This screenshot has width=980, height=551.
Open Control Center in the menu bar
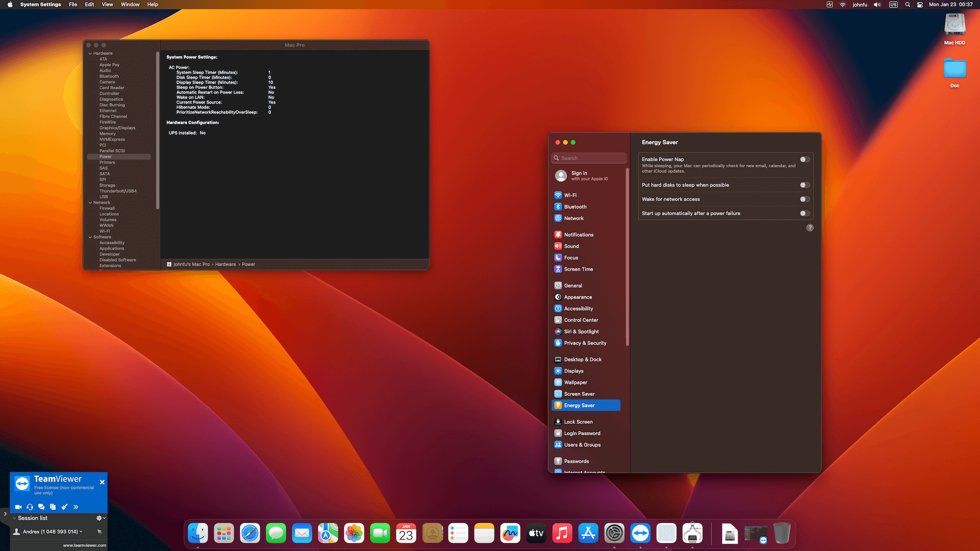tap(920, 5)
